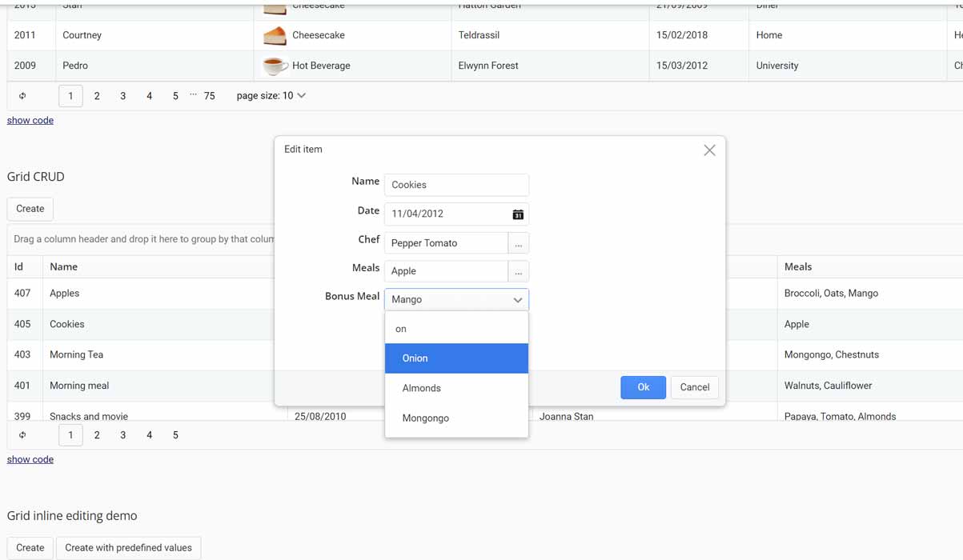Click the Meals field ellipsis browse icon

(518, 271)
